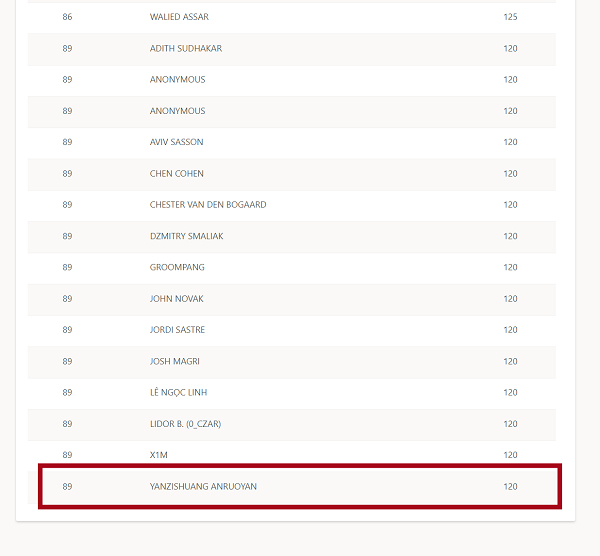Select the Adith Sudhakar row name
This screenshot has width=600, height=556.
(x=185, y=48)
